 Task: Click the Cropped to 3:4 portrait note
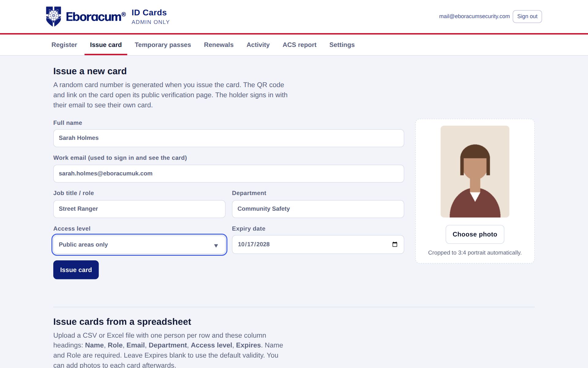click(475, 253)
